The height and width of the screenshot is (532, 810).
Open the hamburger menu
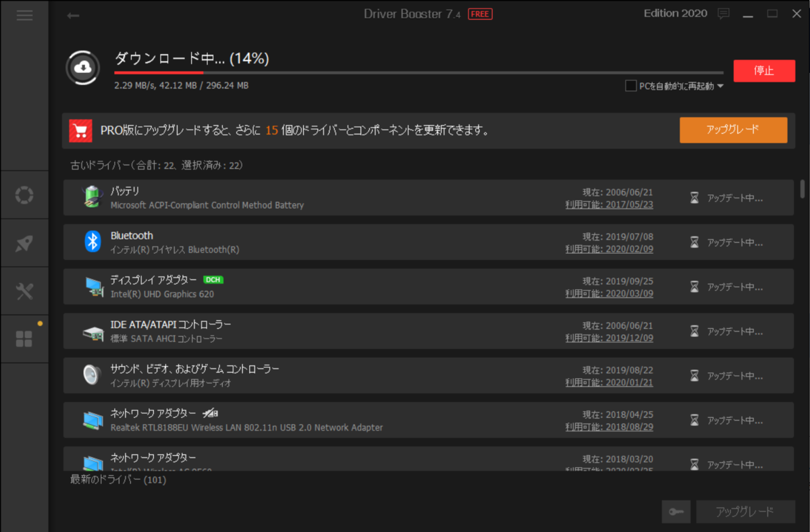(x=24, y=16)
